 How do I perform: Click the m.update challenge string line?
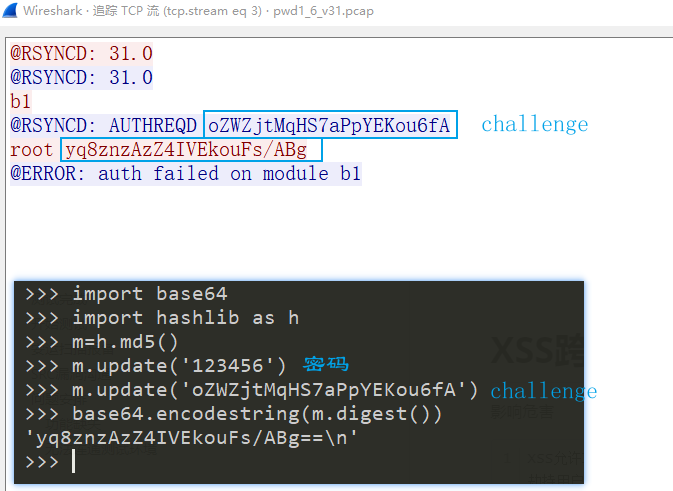tap(252, 390)
